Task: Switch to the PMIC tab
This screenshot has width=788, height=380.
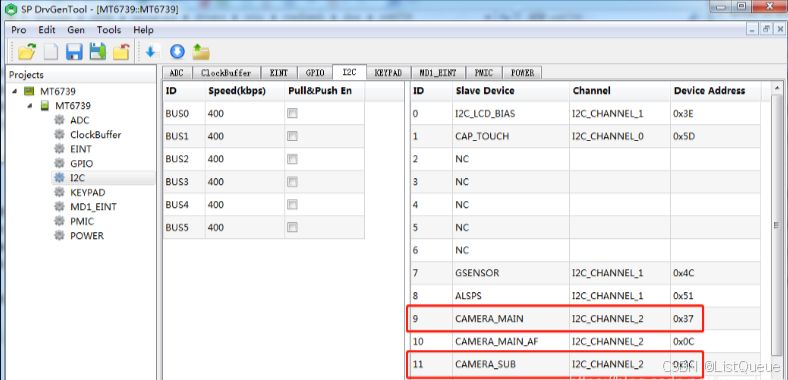Action: click(x=483, y=73)
